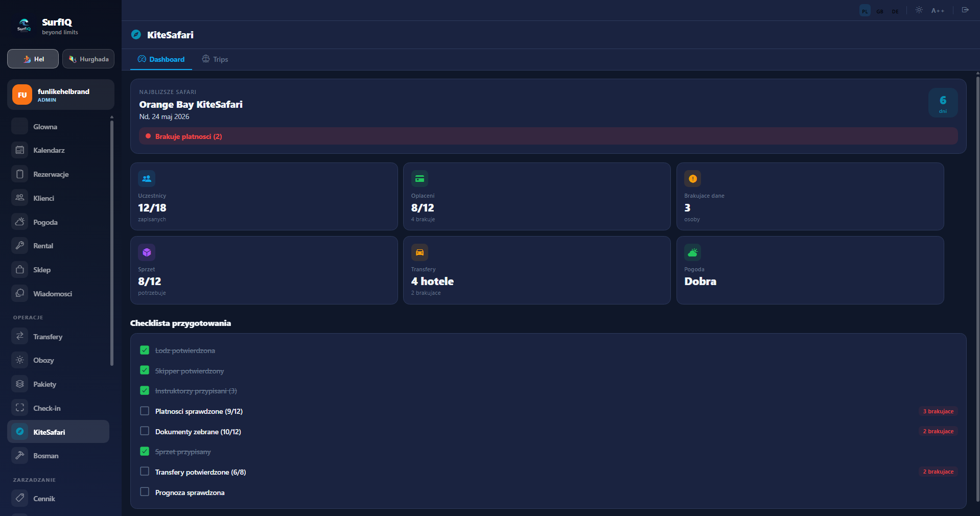Screen dimensions: 980x516
Task: Click the 6 dni countdown badge
Action: point(943,103)
